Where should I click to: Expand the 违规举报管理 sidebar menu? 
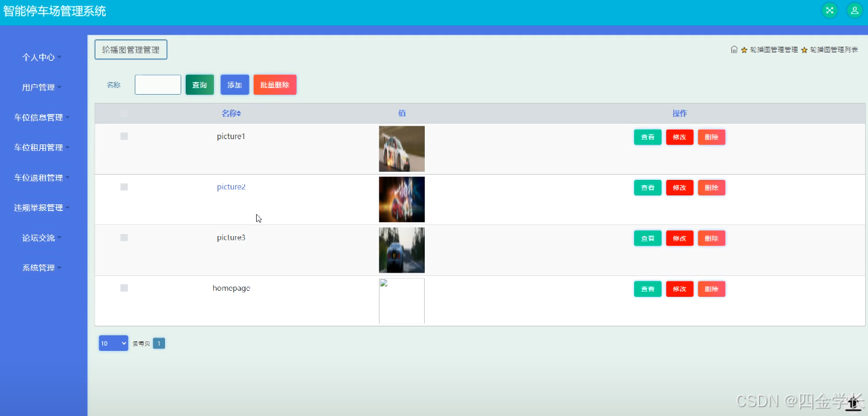[41, 208]
